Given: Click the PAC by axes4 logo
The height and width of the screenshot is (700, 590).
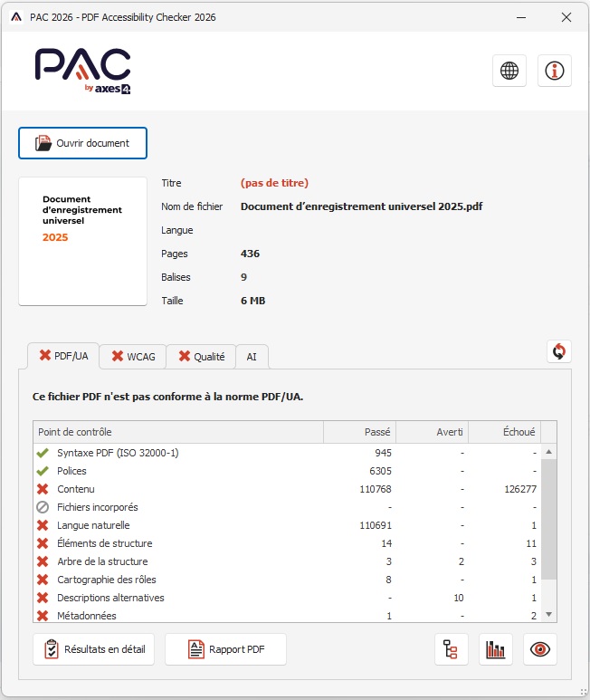Looking at the screenshot, I should tap(83, 71).
